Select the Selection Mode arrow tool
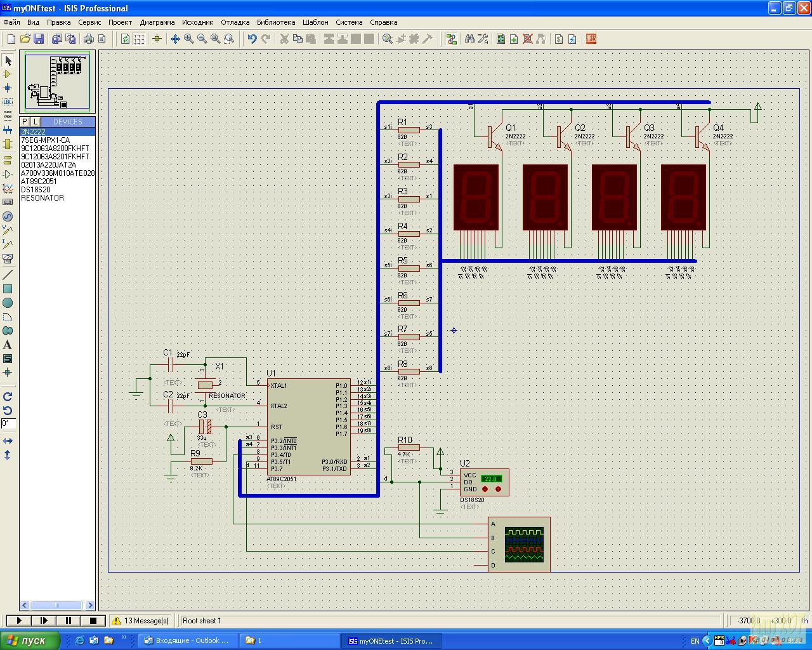The height and width of the screenshot is (650, 812). (8, 60)
